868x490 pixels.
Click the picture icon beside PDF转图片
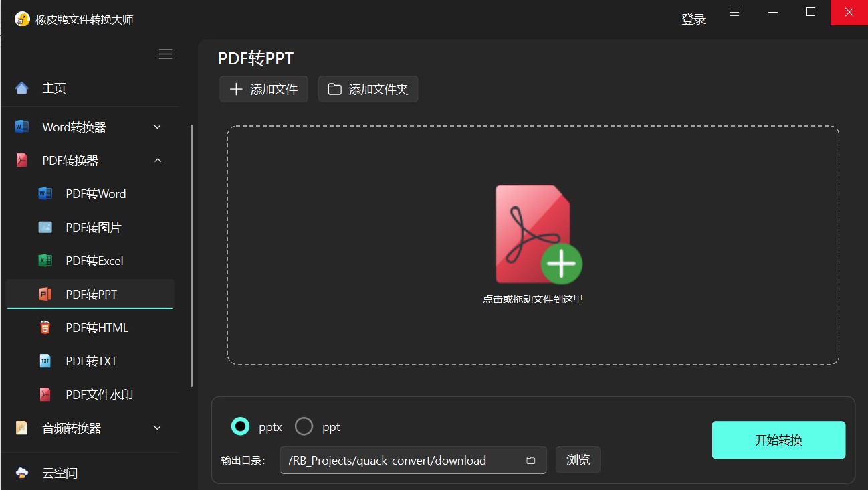(x=45, y=228)
